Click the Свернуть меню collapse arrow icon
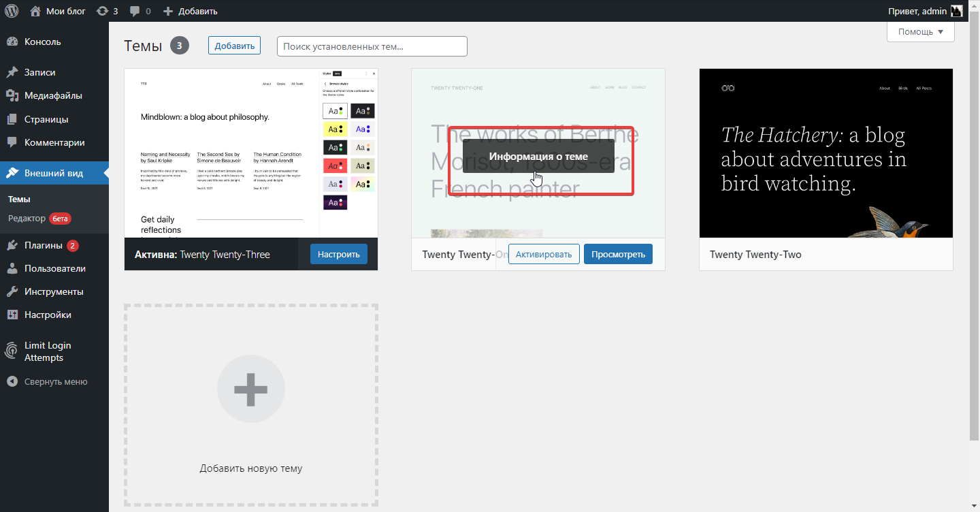The image size is (980, 512). (x=12, y=381)
